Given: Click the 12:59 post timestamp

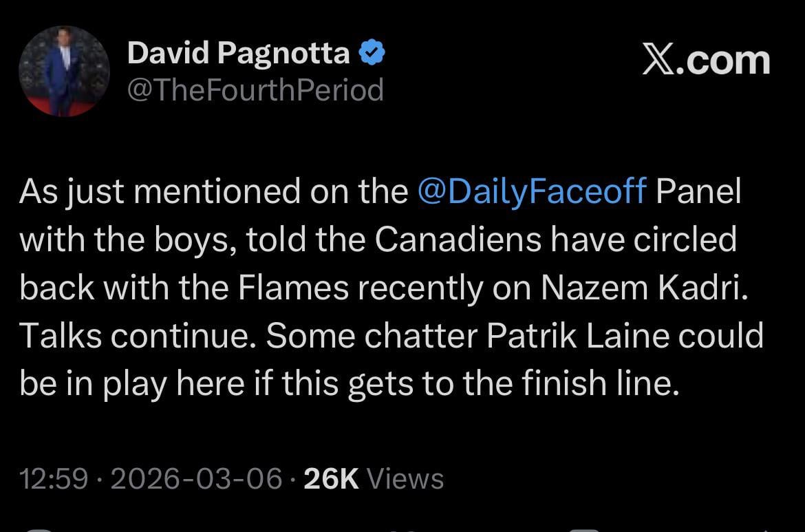Looking at the screenshot, I should [54, 478].
